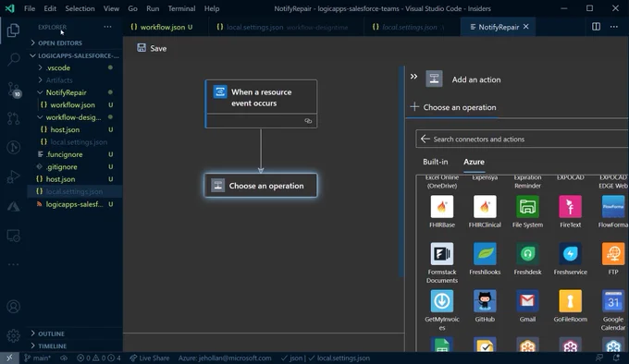Select the FTP connector
The height and width of the screenshot is (364, 629).
tap(613, 259)
